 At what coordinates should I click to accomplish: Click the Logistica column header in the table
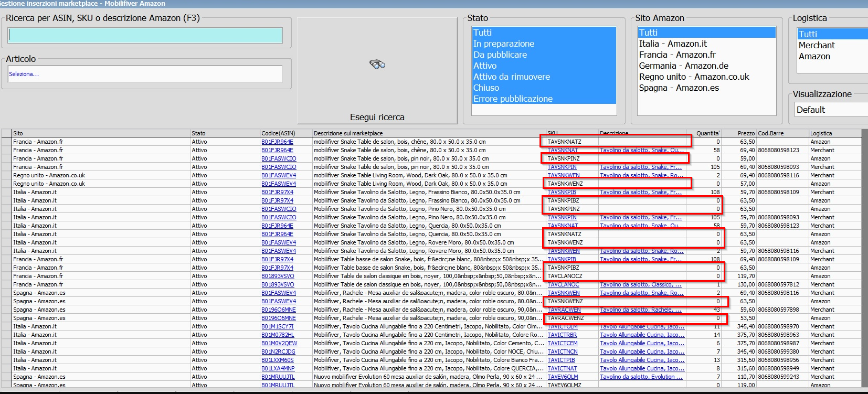[x=835, y=133]
